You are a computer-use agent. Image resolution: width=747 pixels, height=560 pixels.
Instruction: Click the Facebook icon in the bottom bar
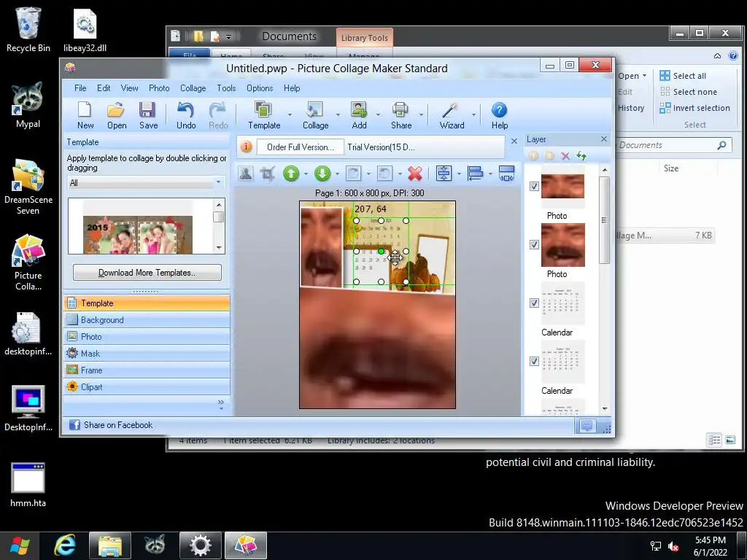tap(74, 425)
